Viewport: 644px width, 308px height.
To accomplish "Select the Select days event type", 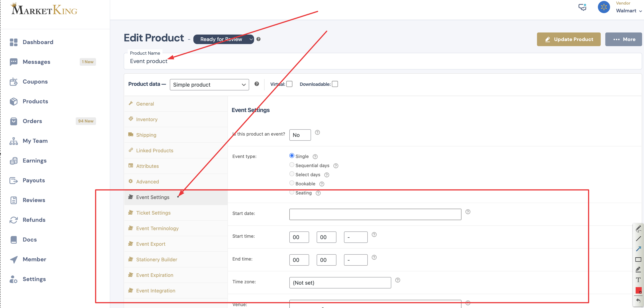I will click(291, 174).
